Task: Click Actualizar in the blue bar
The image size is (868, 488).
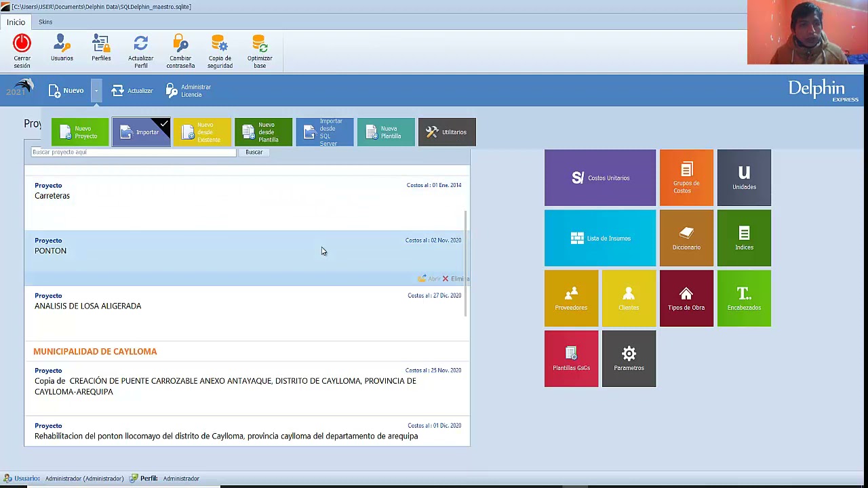Action: (x=132, y=90)
